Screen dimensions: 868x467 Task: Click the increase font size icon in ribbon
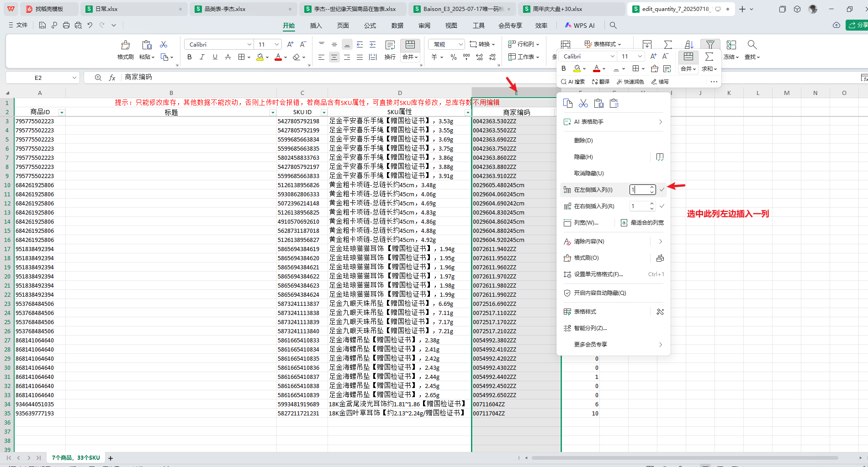coord(290,44)
